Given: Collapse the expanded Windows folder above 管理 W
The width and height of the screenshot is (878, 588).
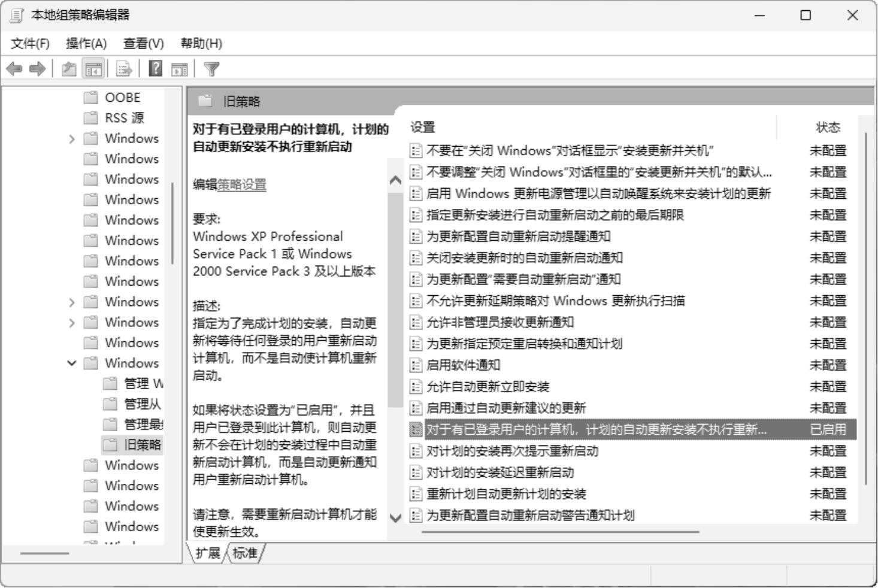Looking at the screenshot, I should (72, 363).
